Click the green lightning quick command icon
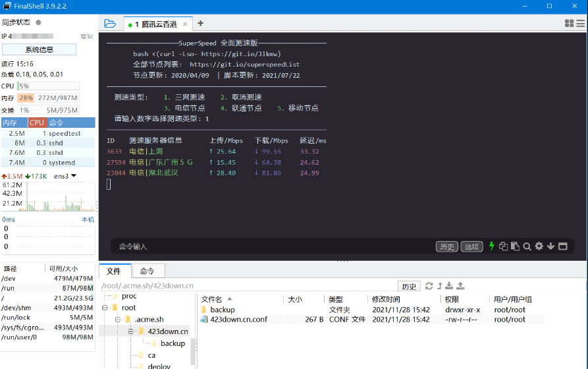The width and height of the screenshot is (588, 369). click(x=492, y=246)
